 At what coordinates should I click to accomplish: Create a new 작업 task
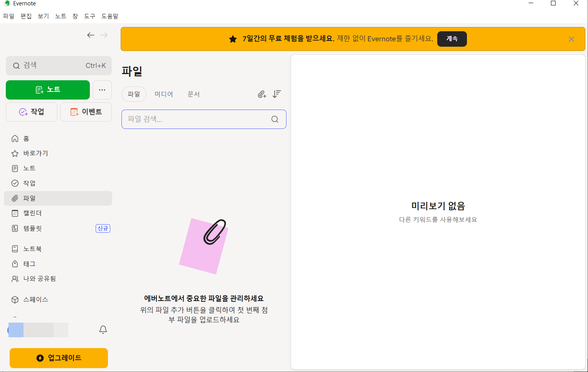[32, 112]
